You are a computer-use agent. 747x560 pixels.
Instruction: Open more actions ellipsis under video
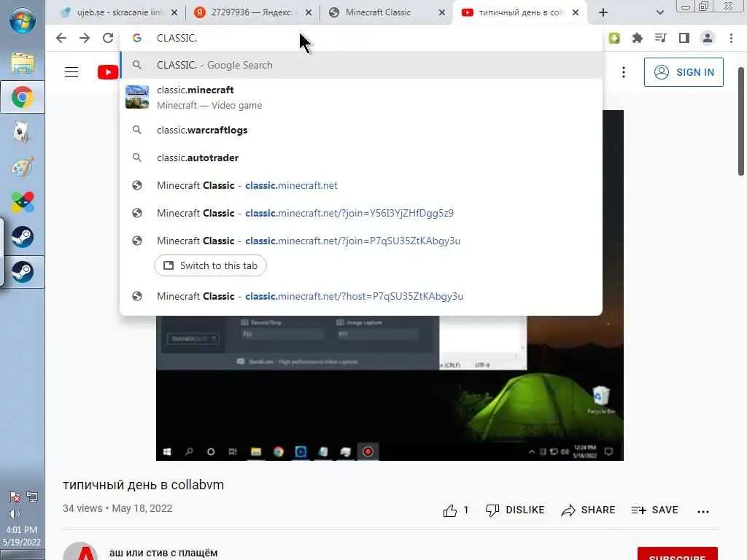coord(703,511)
